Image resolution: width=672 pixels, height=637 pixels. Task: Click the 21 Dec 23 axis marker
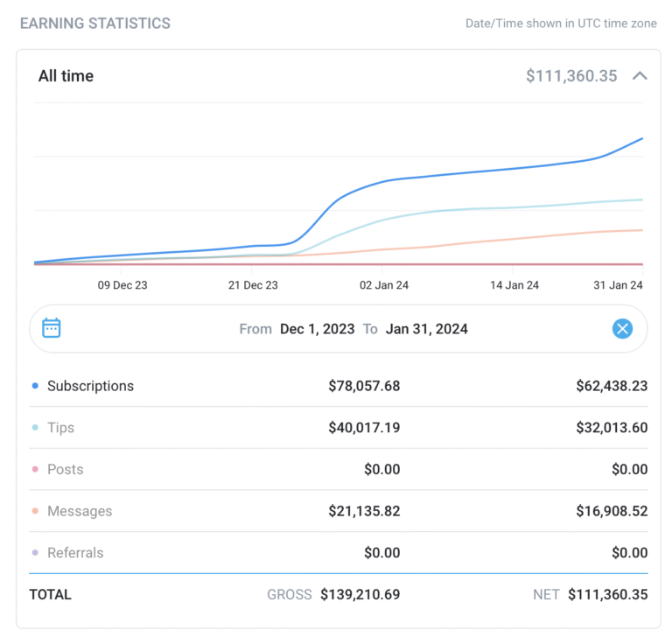(x=253, y=285)
